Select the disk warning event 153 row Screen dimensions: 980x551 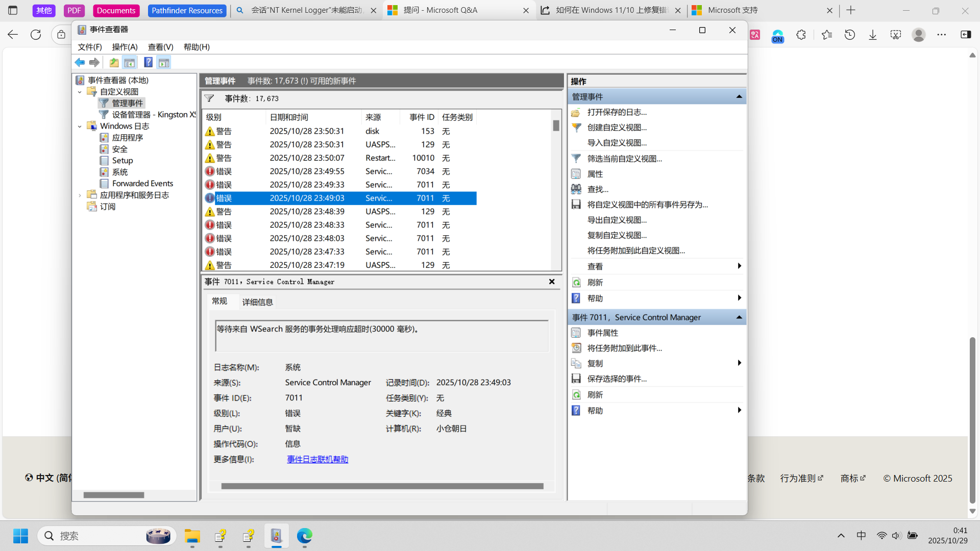(x=339, y=131)
